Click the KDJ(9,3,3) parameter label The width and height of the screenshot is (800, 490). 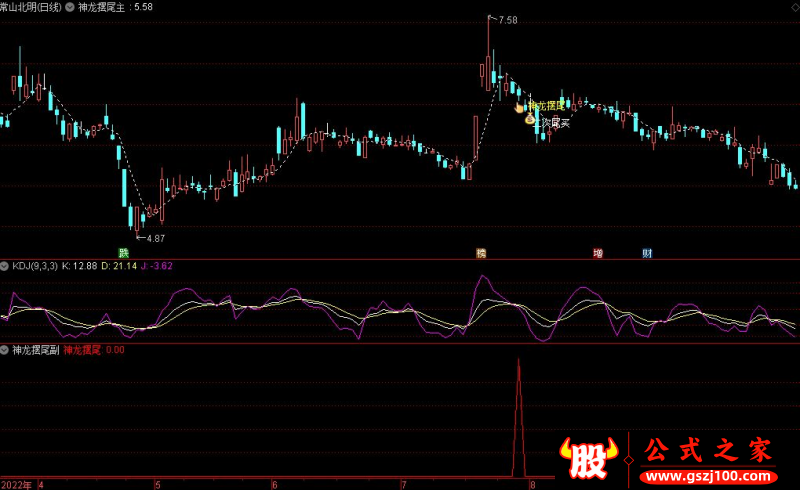pos(35,266)
